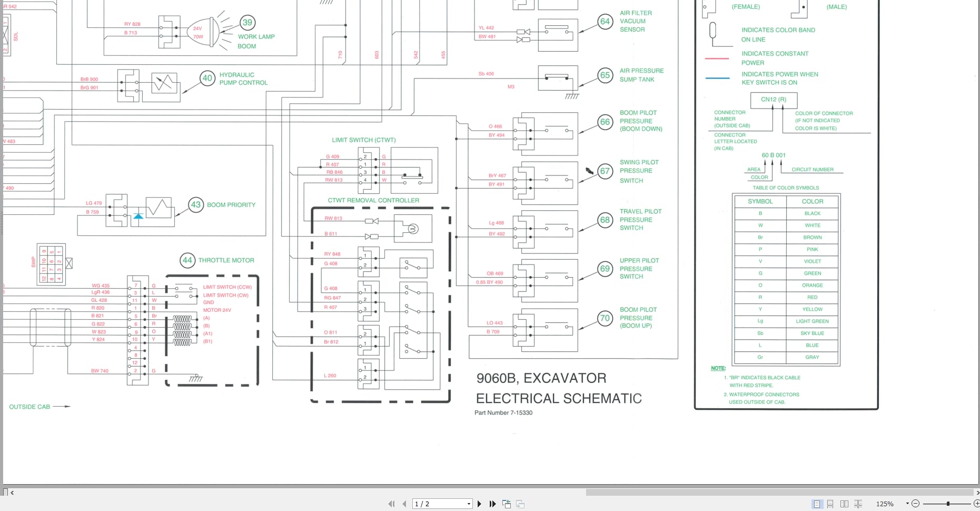This screenshot has width=980, height=511.
Task: Click the left horizontal scroll arrow
Action: point(12,493)
